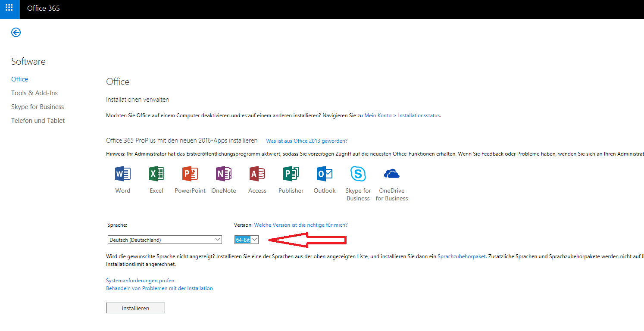Open Systemanforderungen prüfen link
Screen dimensions: 644x331
click(x=140, y=281)
